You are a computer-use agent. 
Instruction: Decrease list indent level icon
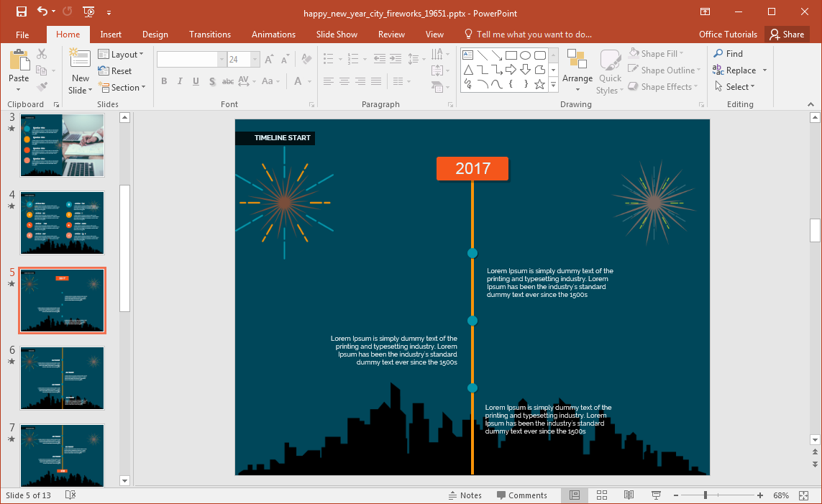380,59
